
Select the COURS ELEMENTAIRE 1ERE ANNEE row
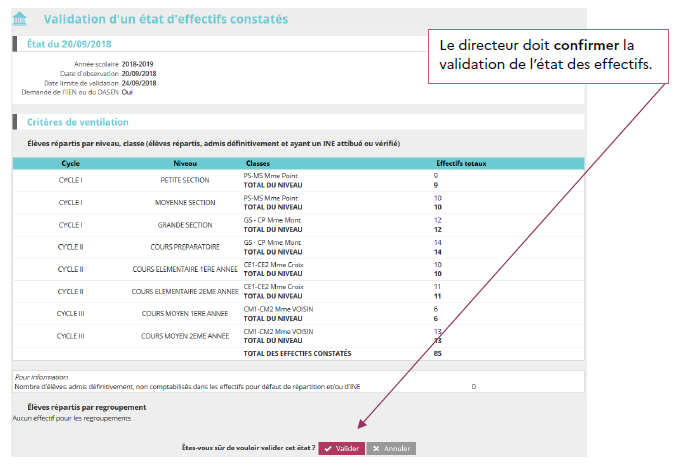tap(185, 269)
